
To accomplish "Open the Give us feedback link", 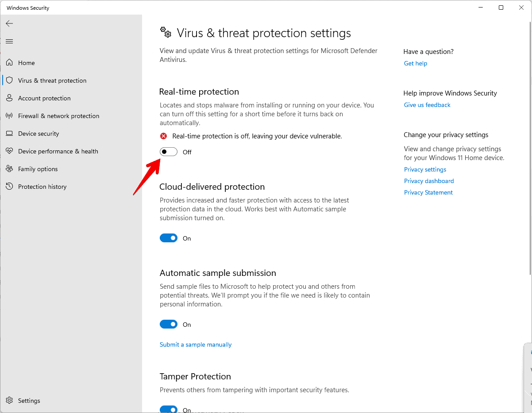I will tap(427, 104).
